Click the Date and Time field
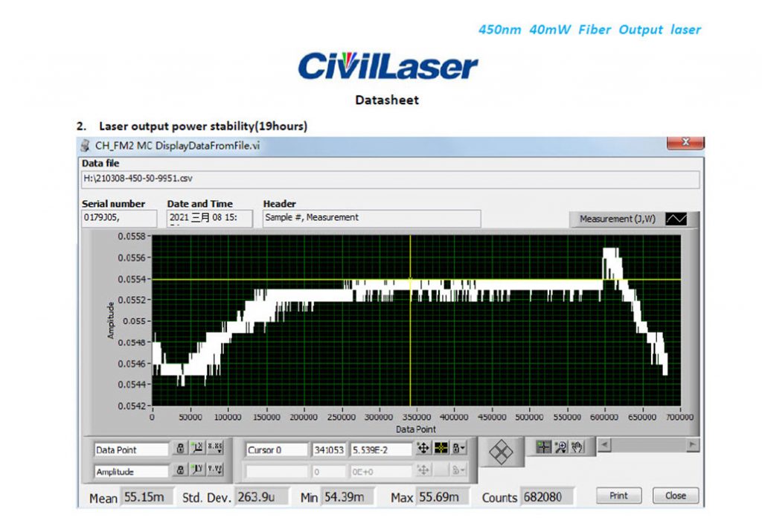This screenshot has height=532, width=762. 209,218
